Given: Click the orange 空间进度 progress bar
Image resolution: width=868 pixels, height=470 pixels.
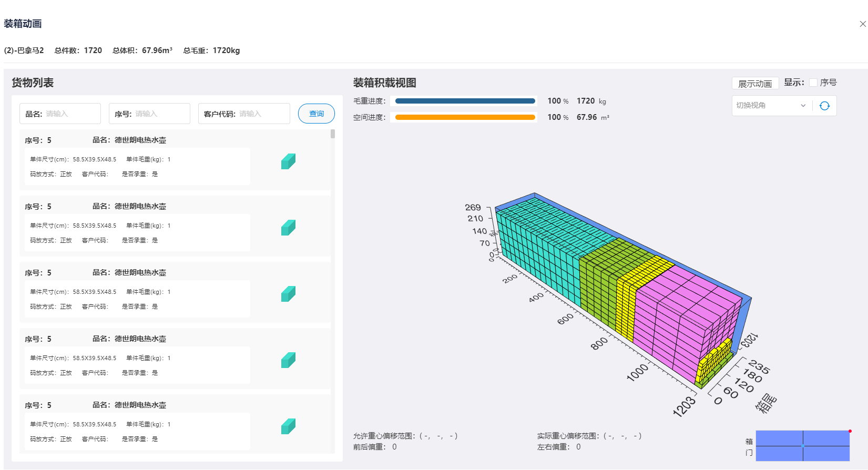Looking at the screenshot, I should click(x=465, y=117).
